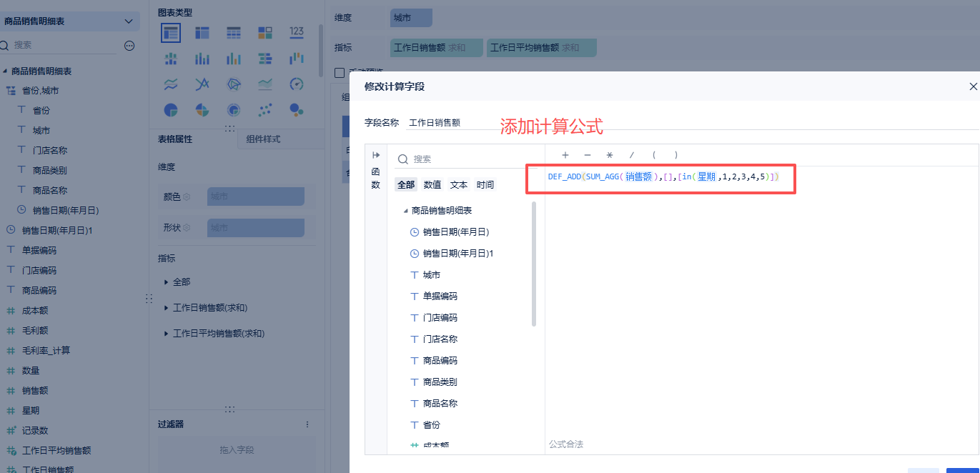
Task: Filter dialog fields by 数值
Action: (432, 184)
